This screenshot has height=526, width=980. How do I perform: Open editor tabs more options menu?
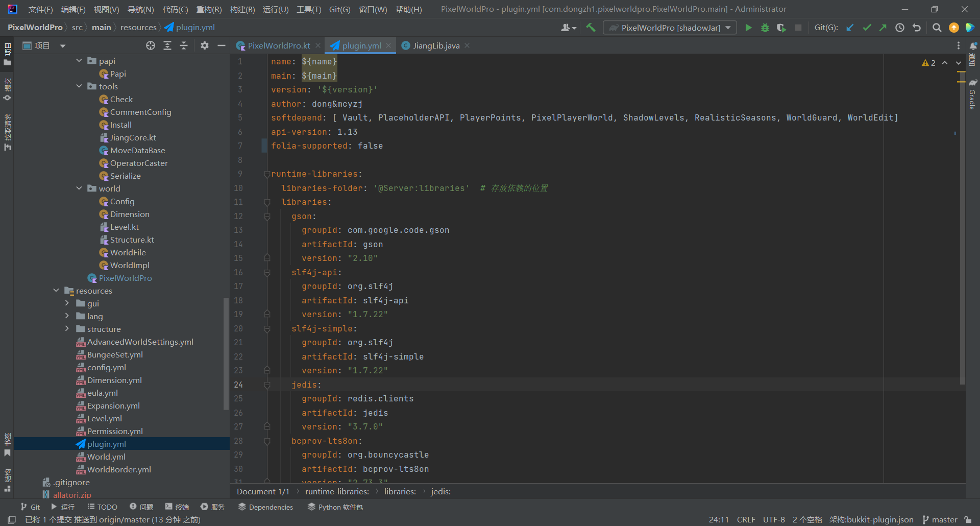click(x=959, y=45)
